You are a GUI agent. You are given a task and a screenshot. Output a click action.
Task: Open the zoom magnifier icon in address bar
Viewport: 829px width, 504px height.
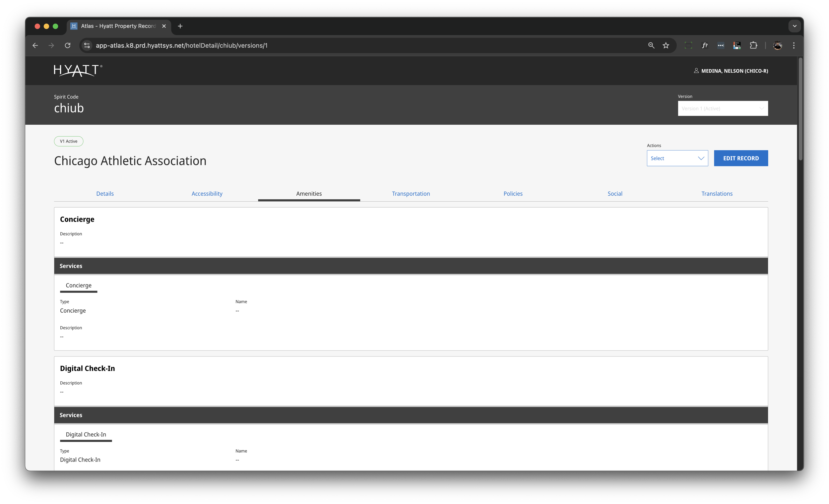pos(651,45)
